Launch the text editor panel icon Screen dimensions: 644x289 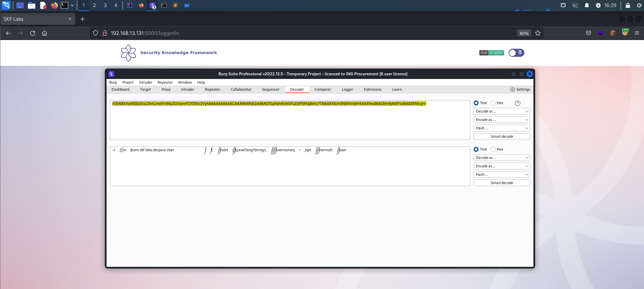(43, 5)
